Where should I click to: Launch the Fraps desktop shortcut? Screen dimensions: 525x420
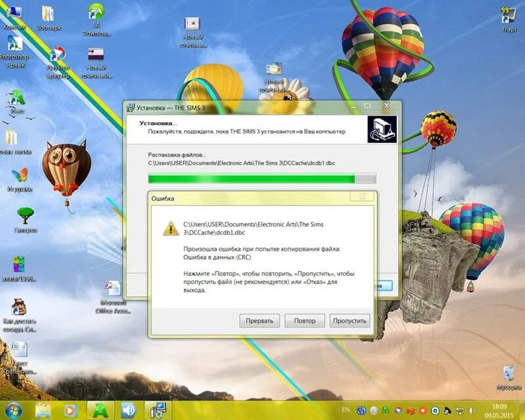pos(509,20)
